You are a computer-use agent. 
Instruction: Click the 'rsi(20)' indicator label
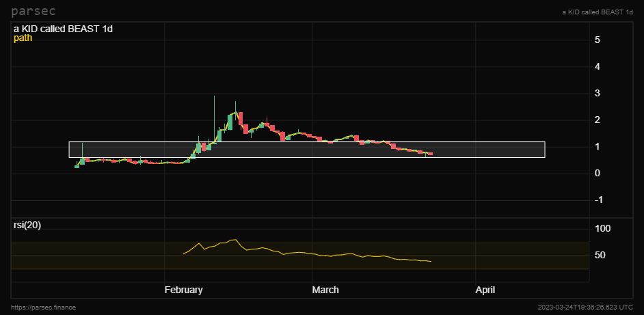(x=27, y=225)
